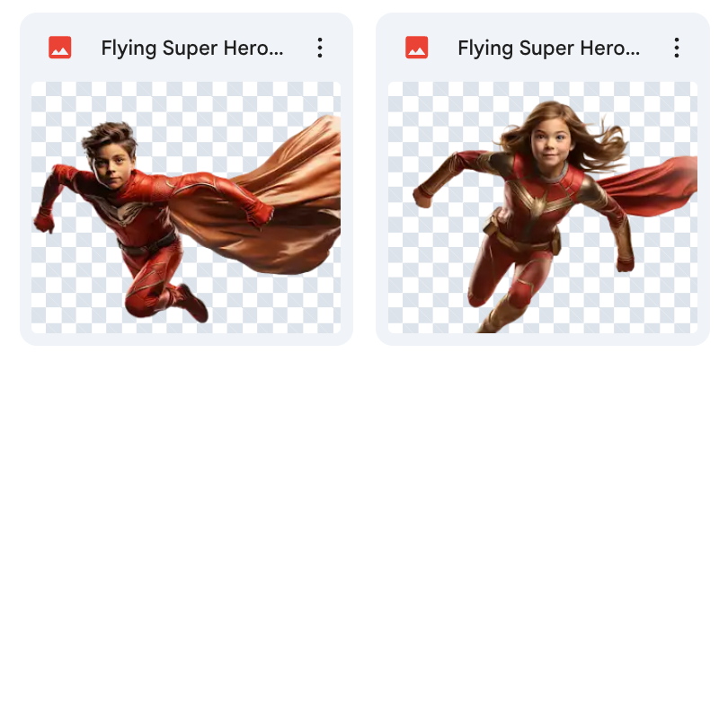
Task: Click the red image icon on boy superhero card
Action: click(60, 48)
